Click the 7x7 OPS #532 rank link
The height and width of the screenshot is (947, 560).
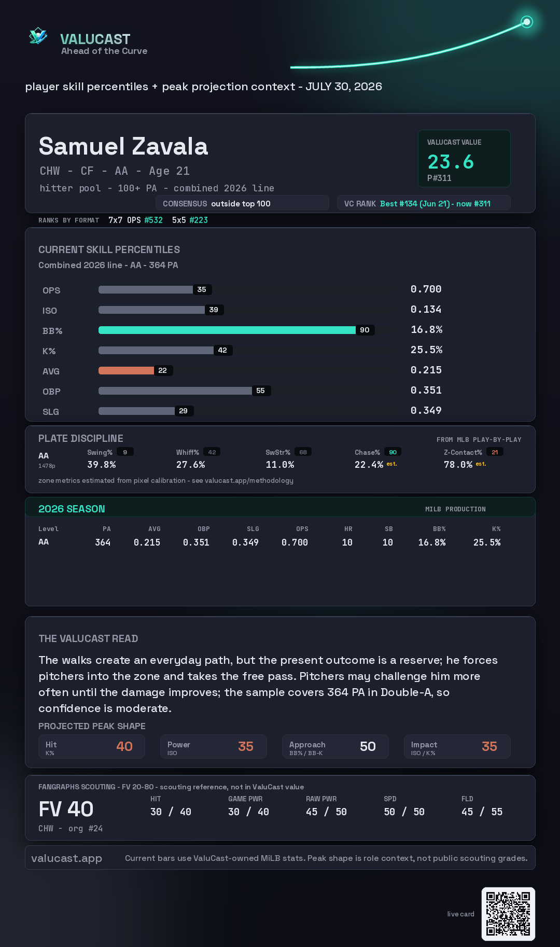(135, 220)
